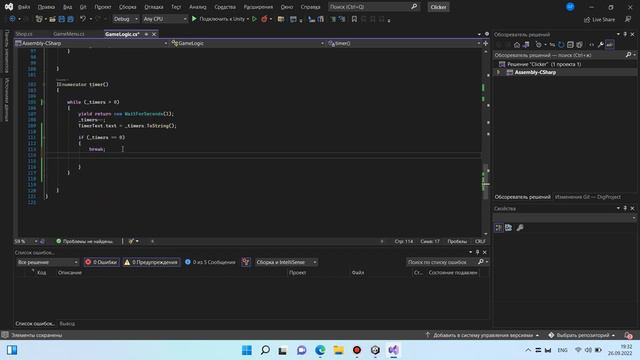Switch to the Git changes tab
The width and height of the screenshot is (640, 360).
(588, 197)
